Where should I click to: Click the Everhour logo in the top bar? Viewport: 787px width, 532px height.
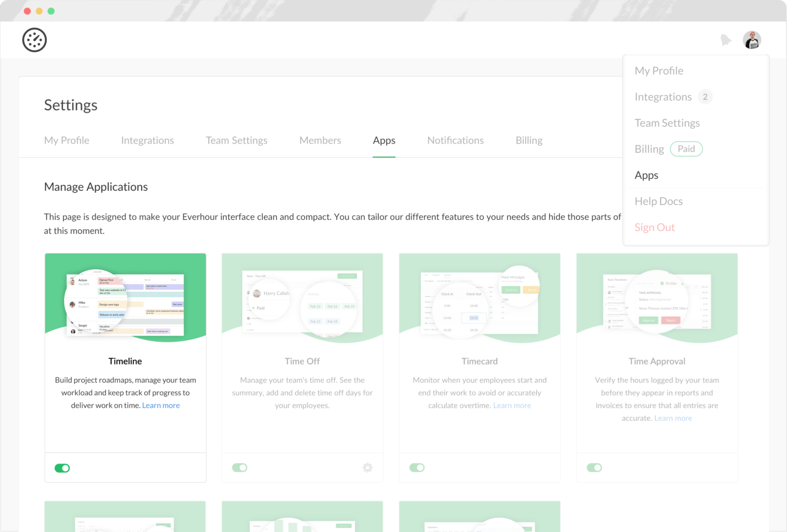[x=35, y=40]
